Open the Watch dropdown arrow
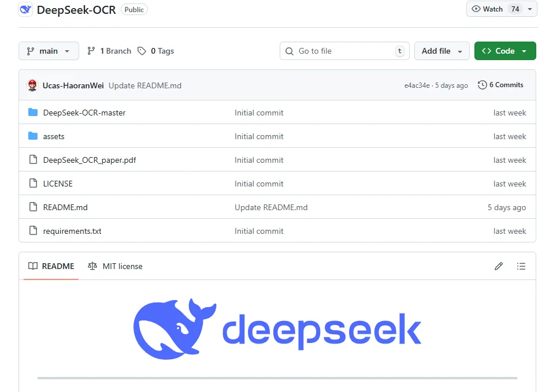The image size is (538, 392). (530, 9)
